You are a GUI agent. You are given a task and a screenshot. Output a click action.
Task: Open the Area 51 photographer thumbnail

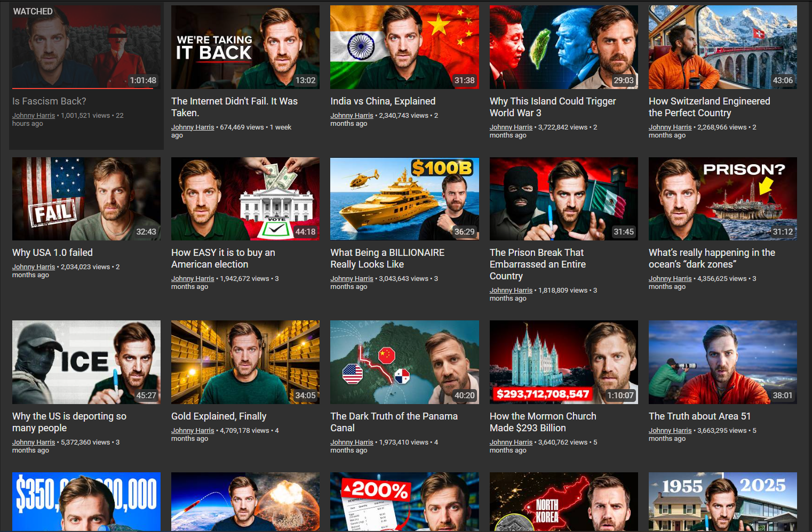pos(723,362)
